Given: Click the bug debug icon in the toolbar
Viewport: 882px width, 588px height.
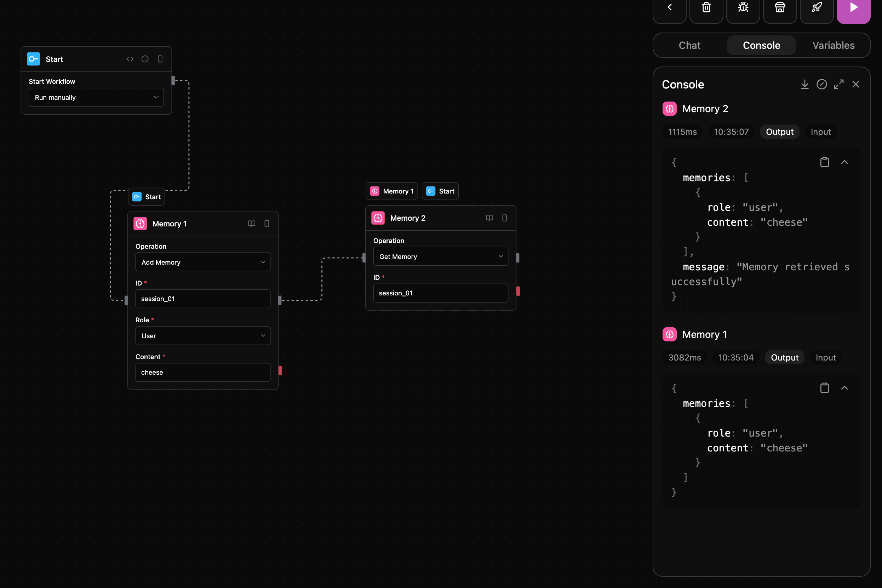Looking at the screenshot, I should pos(743,7).
